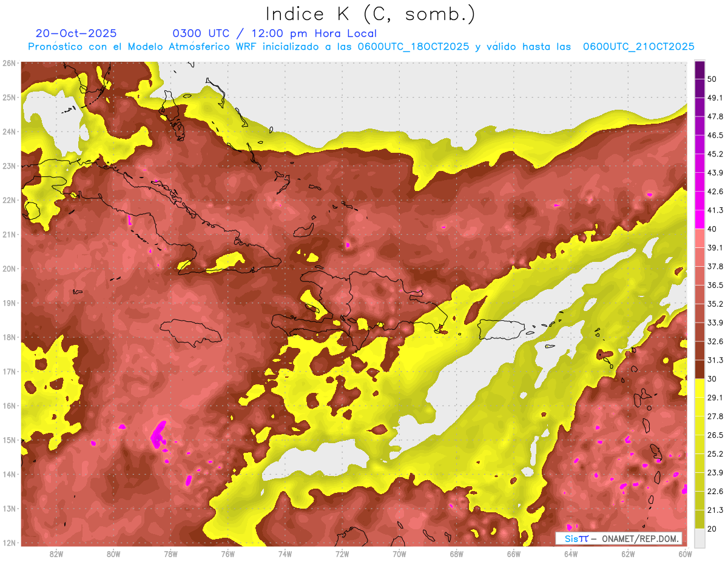Click the light gray bottom segment of color bar
This screenshot has width=728, height=562.
click(x=699, y=538)
